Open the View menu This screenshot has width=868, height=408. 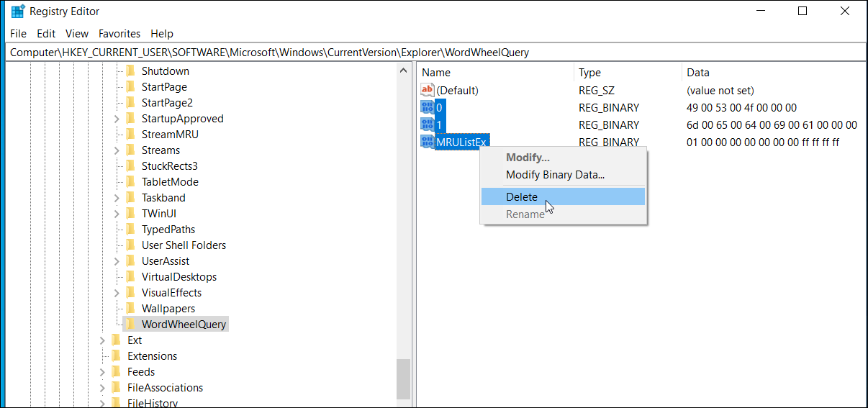point(77,33)
